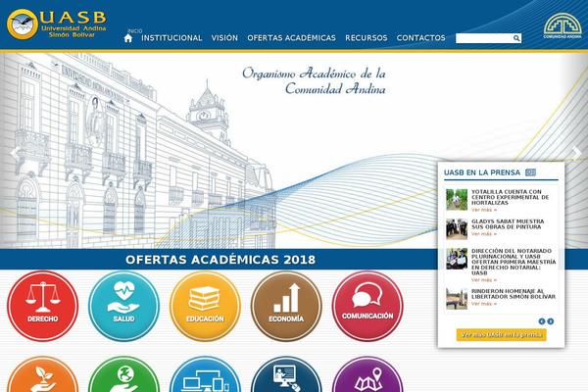This screenshot has width=588, height=392.
Task: Show next banner slide
Action: tap(577, 153)
